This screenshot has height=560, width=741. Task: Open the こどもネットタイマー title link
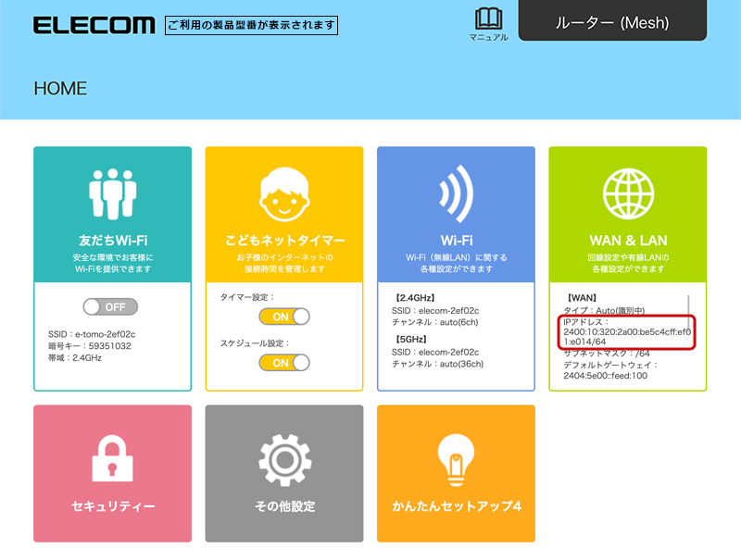(285, 241)
